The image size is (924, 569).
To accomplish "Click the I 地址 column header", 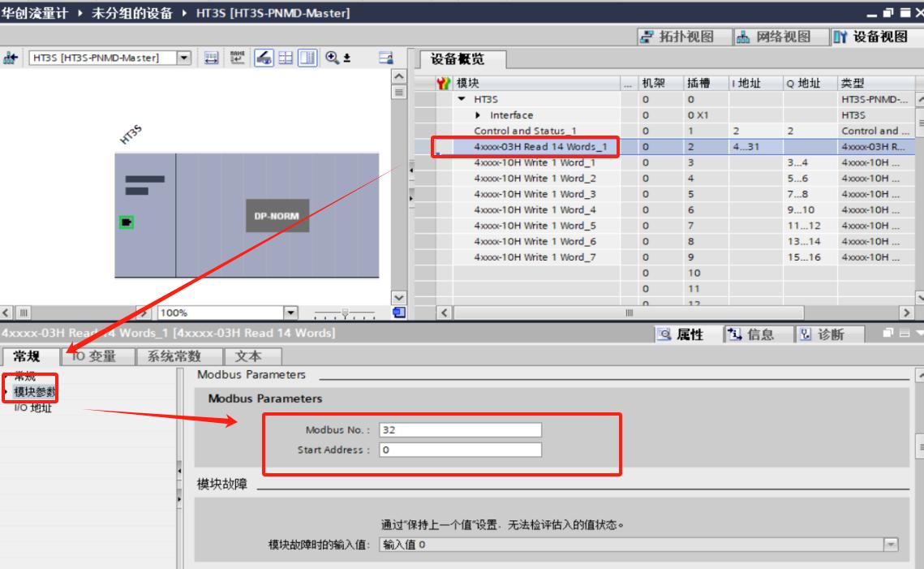I will click(755, 83).
